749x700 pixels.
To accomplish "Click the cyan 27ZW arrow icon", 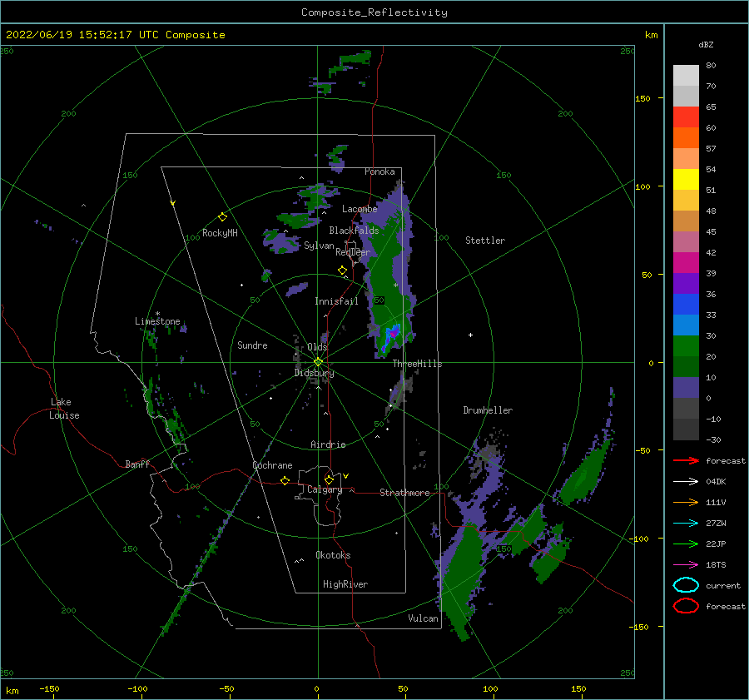I will 686,524.
